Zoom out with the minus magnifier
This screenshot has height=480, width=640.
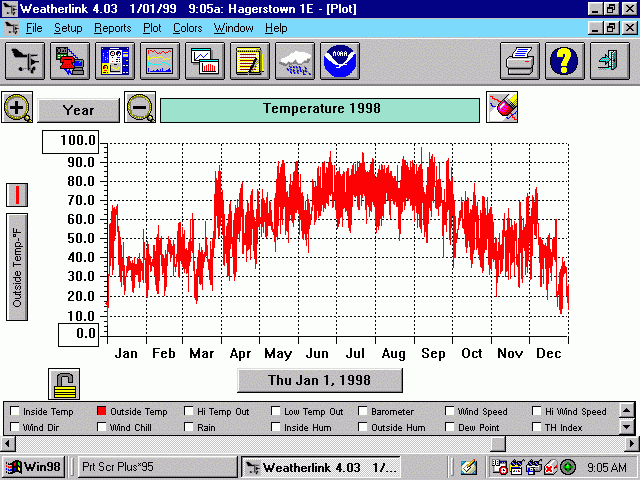[x=140, y=107]
